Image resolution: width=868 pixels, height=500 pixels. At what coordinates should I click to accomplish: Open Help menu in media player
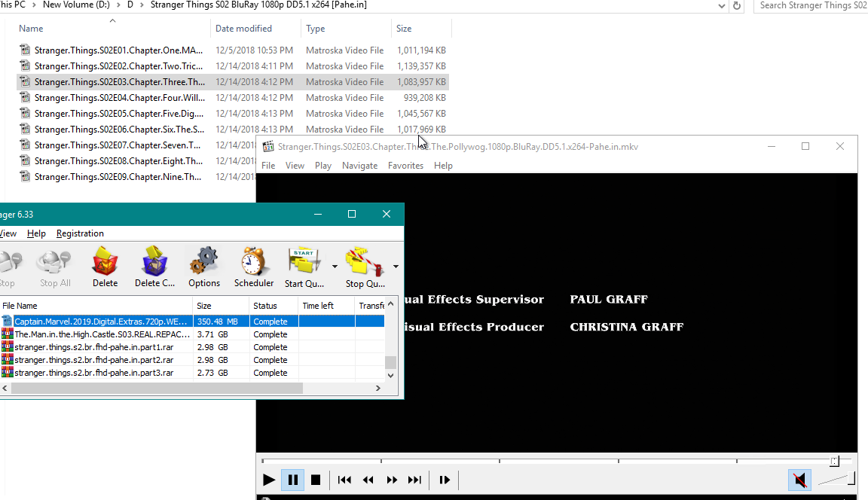pyautogui.click(x=443, y=166)
